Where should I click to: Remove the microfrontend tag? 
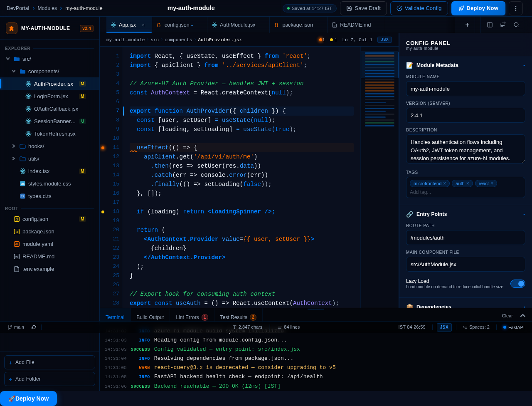444,183
